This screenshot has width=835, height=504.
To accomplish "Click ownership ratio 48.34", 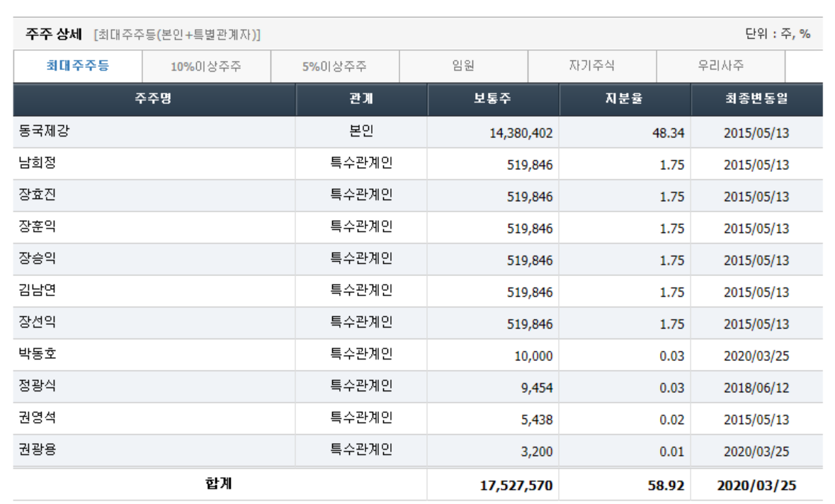I will click(x=669, y=133).
